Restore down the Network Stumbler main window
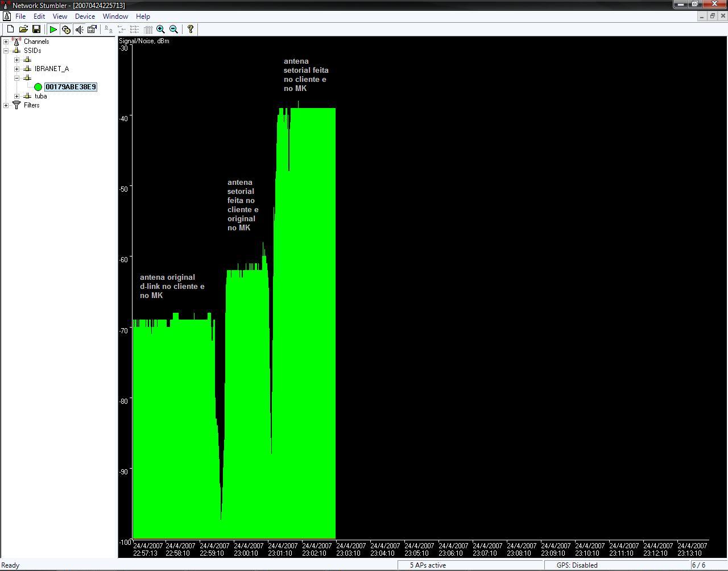The width and height of the screenshot is (728, 571). [694, 4]
